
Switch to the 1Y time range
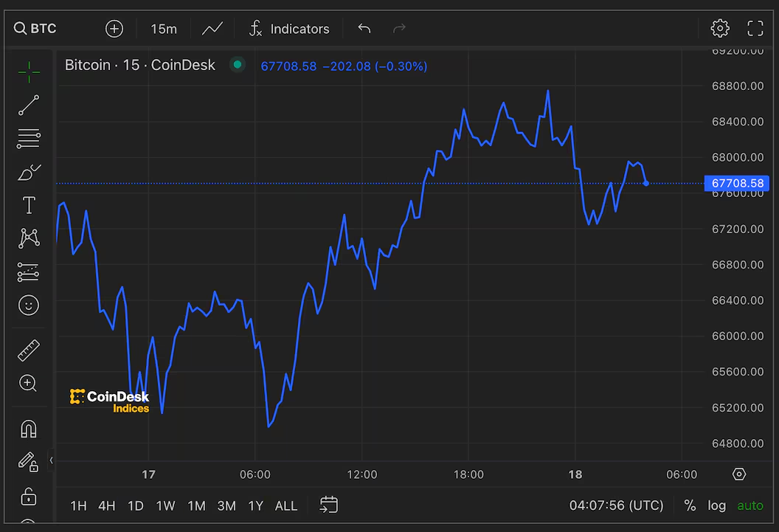point(255,505)
